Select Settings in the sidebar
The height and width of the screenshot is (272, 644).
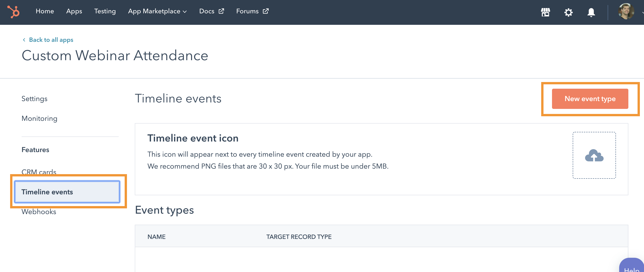[34, 99]
